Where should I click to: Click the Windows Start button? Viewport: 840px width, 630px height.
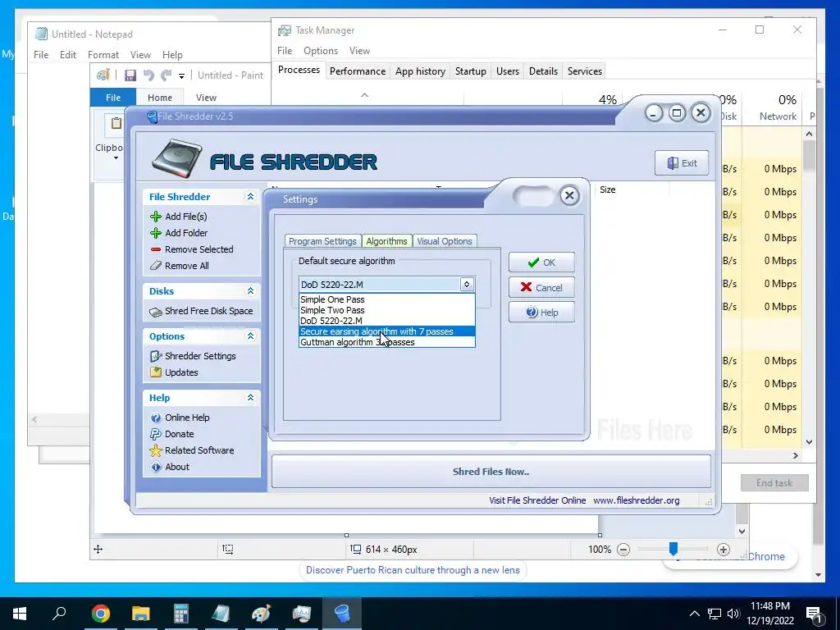(x=20, y=614)
